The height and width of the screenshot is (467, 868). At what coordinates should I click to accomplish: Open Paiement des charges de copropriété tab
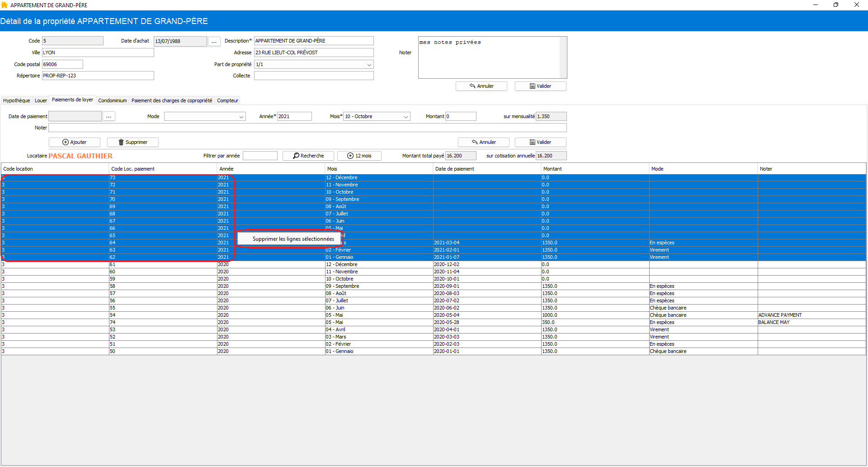pyautogui.click(x=172, y=100)
